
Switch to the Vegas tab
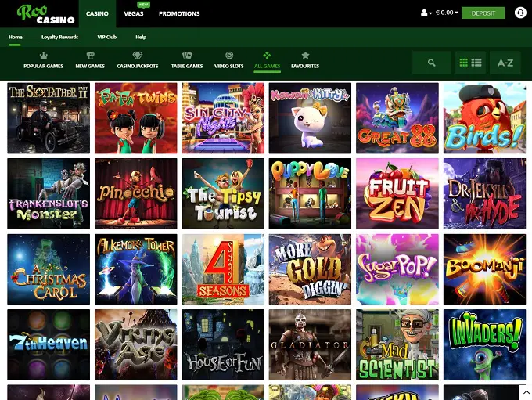point(134,13)
